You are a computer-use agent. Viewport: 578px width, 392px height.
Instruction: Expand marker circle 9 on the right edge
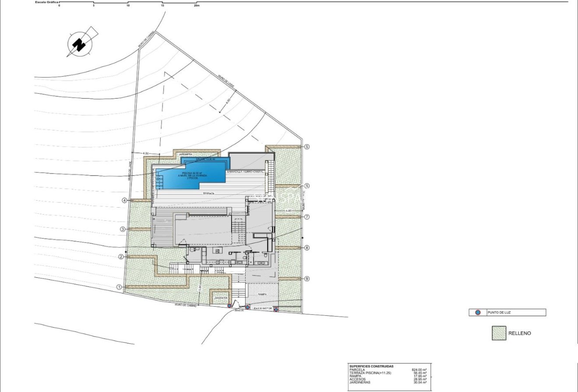(x=306, y=279)
